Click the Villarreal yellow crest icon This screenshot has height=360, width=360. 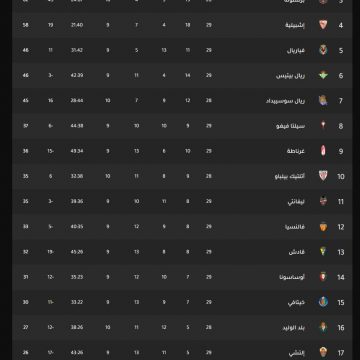point(323,50)
